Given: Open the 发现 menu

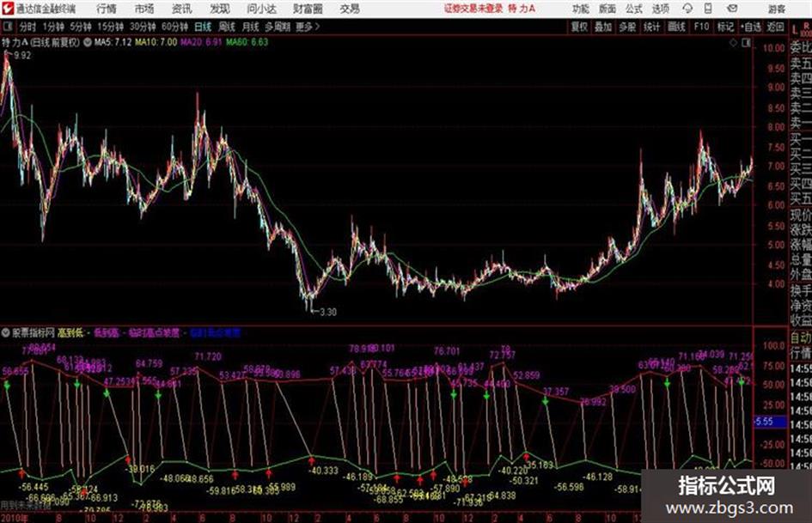Looking at the screenshot, I should (220, 9).
